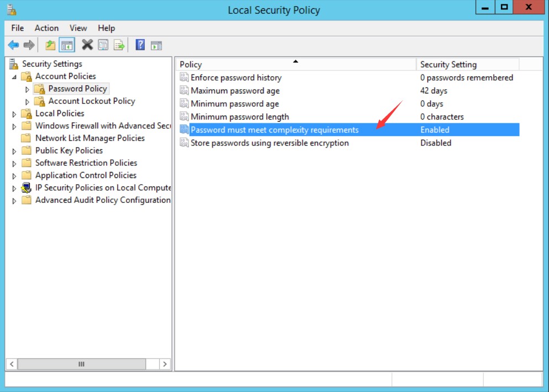Select Software Restriction Policies folder
This screenshot has width=549, height=392.
point(86,163)
